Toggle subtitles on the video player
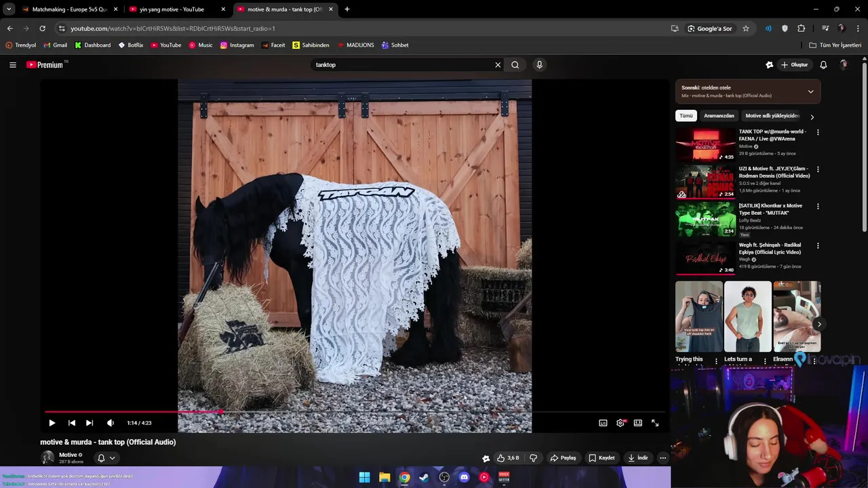 (603, 423)
